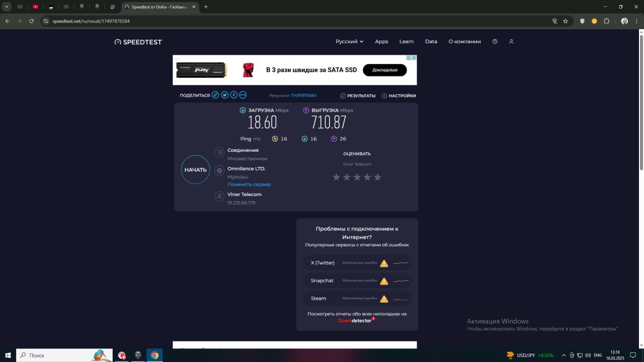Rate provider with the second star
This screenshot has height=362, width=644.
347,177
